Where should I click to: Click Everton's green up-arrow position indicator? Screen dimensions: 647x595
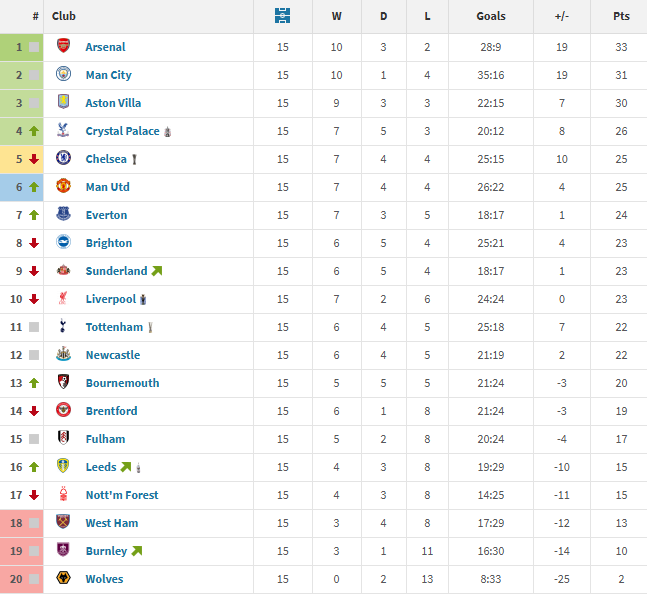pos(34,215)
